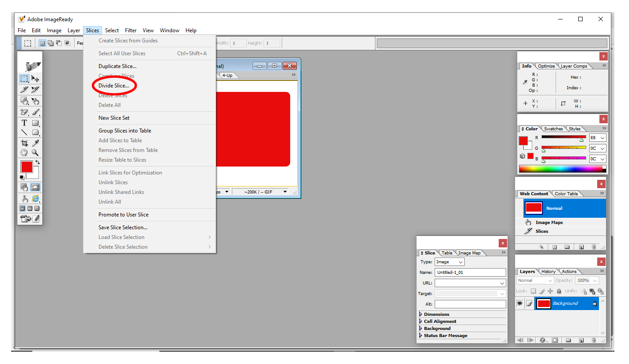Select the Type tool in the toolbox
The height and width of the screenshot is (364, 629).
(24, 123)
